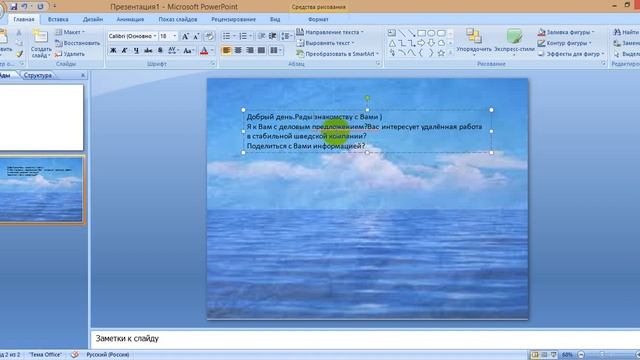Choose the rectangle shape
This screenshot has width=640, height=360.
422,33
